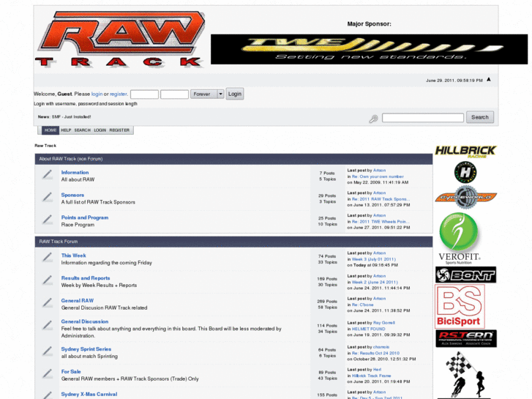Open last post Re: Own your own number

(378, 176)
